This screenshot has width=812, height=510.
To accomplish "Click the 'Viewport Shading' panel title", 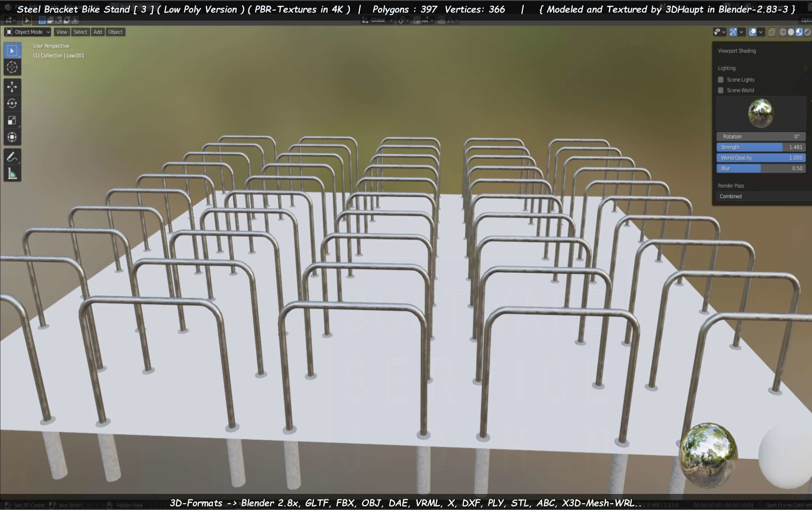I will (x=737, y=51).
